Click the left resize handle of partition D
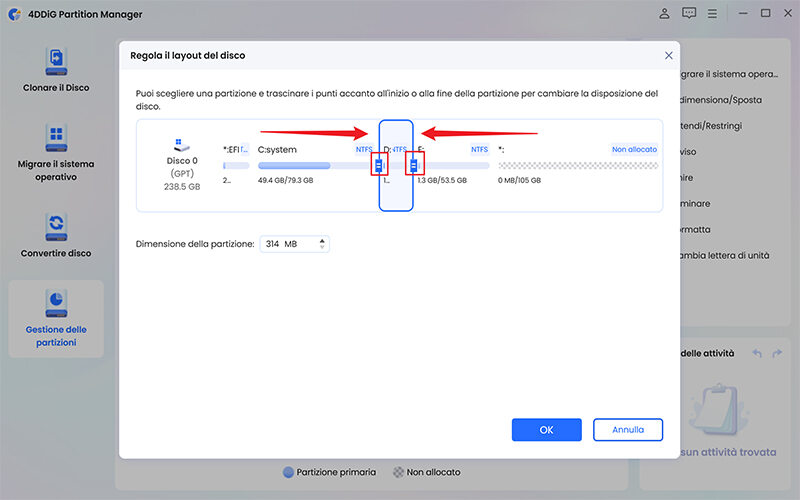800x500 pixels. tap(379, 165)
